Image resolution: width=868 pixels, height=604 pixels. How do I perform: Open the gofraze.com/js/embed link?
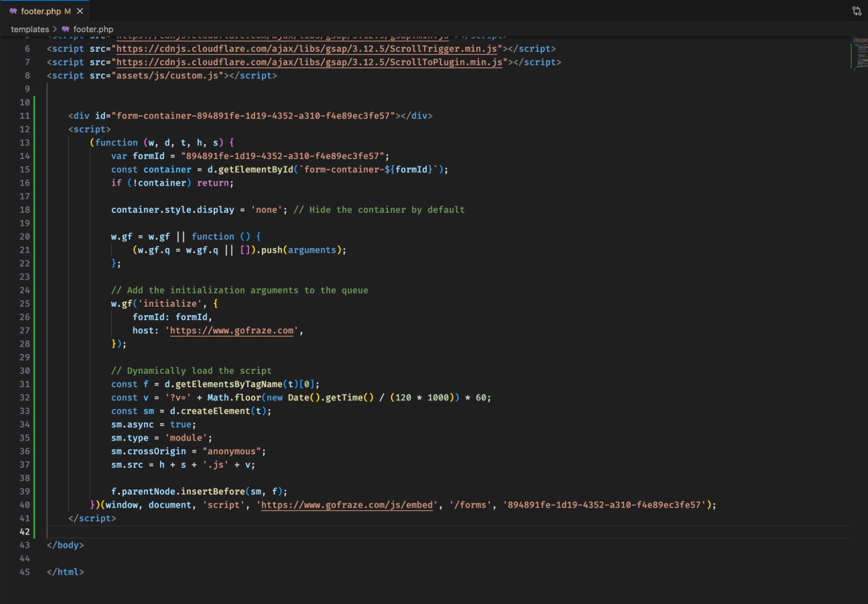347,505
